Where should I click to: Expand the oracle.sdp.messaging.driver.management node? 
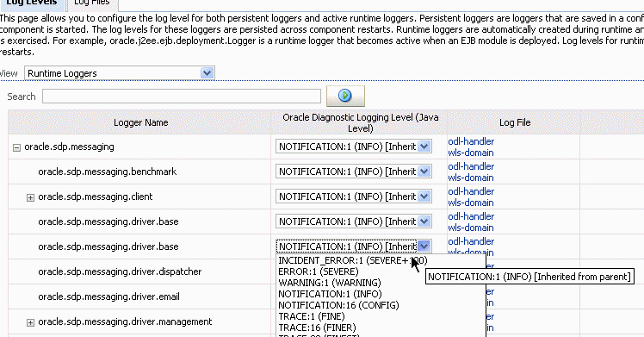[x=30, y=322]
